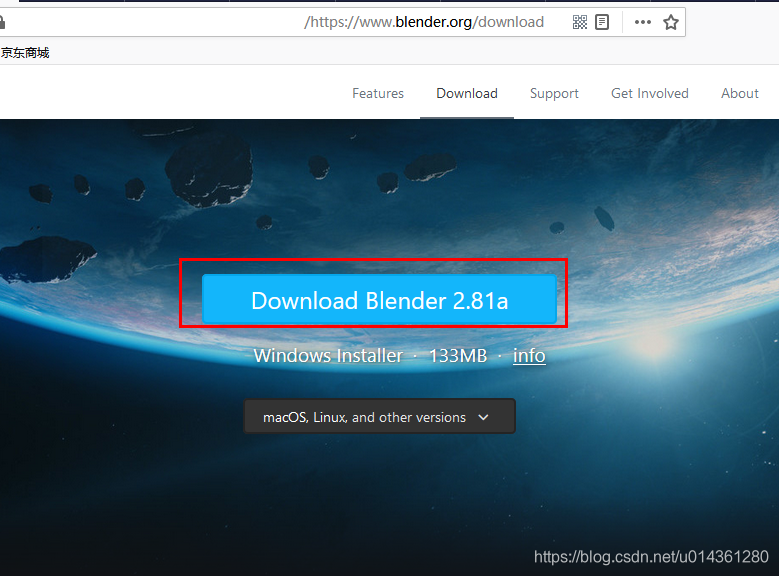Click the blender.org URL address field
The image size is (779, 576).
coord(343,22)
